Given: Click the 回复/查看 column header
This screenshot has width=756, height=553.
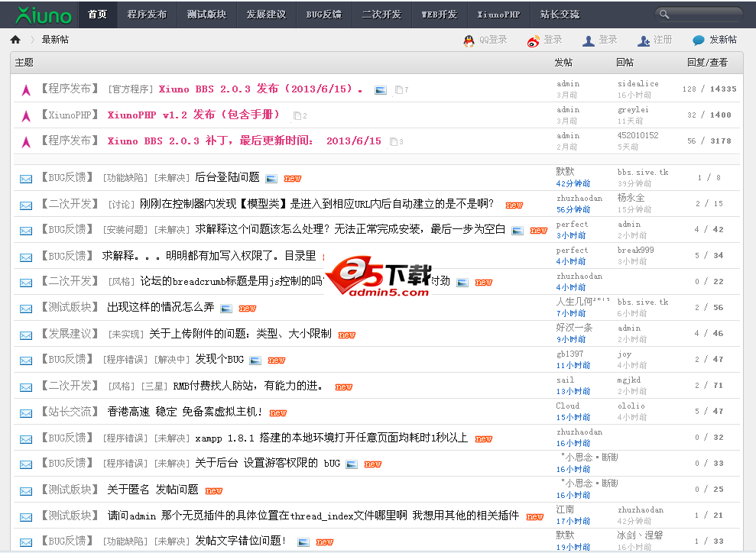Looking at the screenshot, I should tap(707, 63).
